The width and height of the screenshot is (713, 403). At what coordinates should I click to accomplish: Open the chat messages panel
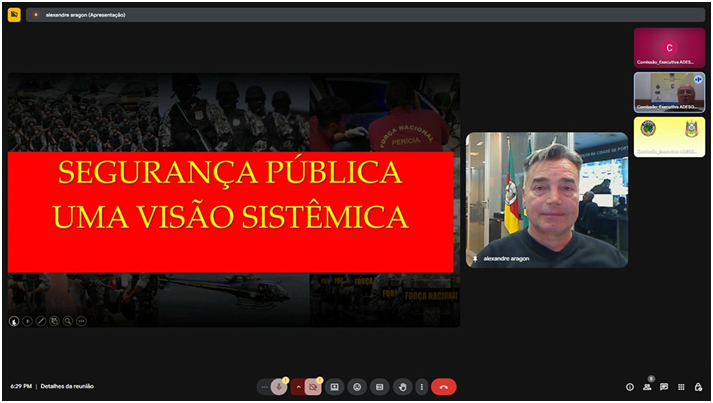tap(664, 387)
